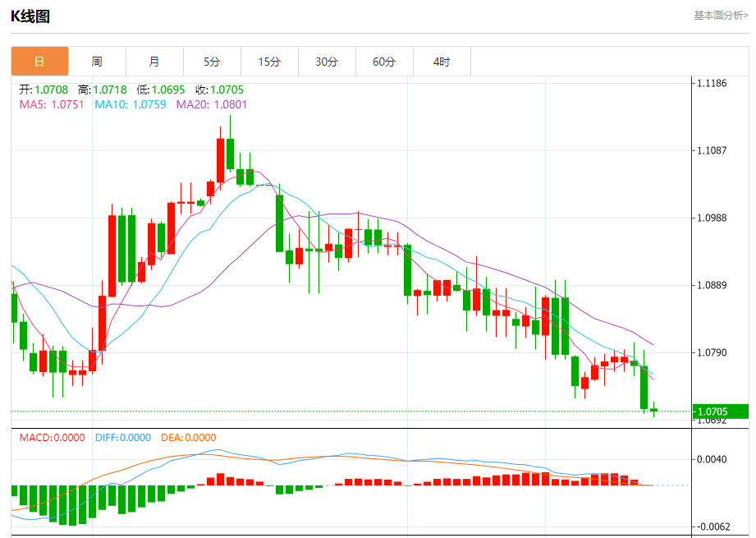This screenshot has height=538, width=756.
Task: Click the MA10 1.0759 legend label
Action: (x=131, y=104)
